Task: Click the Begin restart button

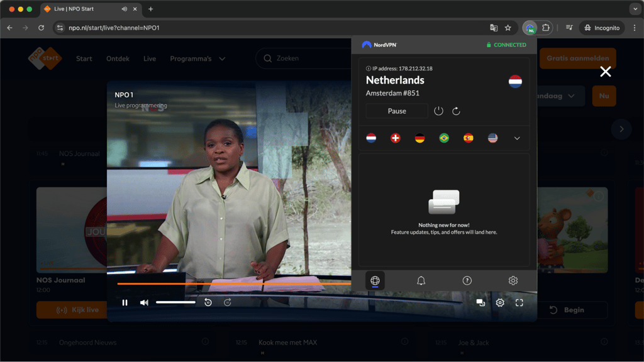Action: coord(572,310)
